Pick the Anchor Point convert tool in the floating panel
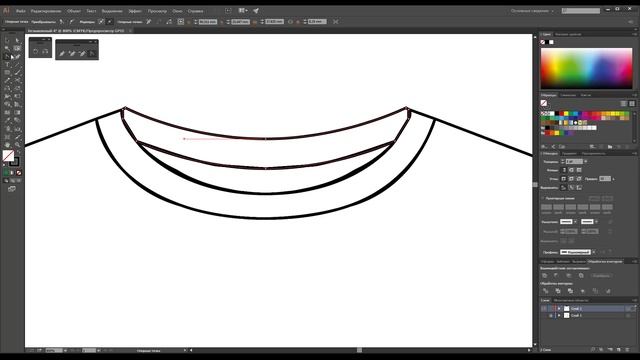 [92, 53]
